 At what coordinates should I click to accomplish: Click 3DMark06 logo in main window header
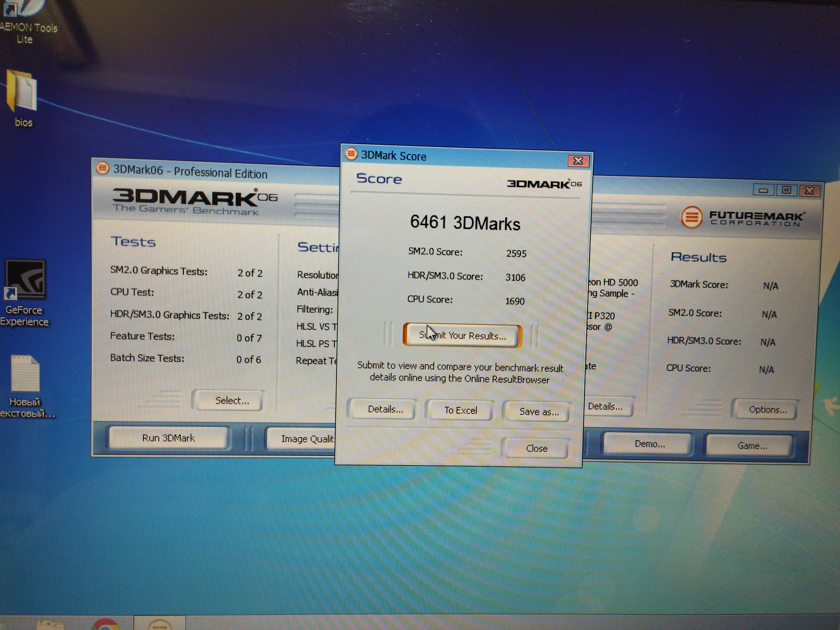(195, 202)
